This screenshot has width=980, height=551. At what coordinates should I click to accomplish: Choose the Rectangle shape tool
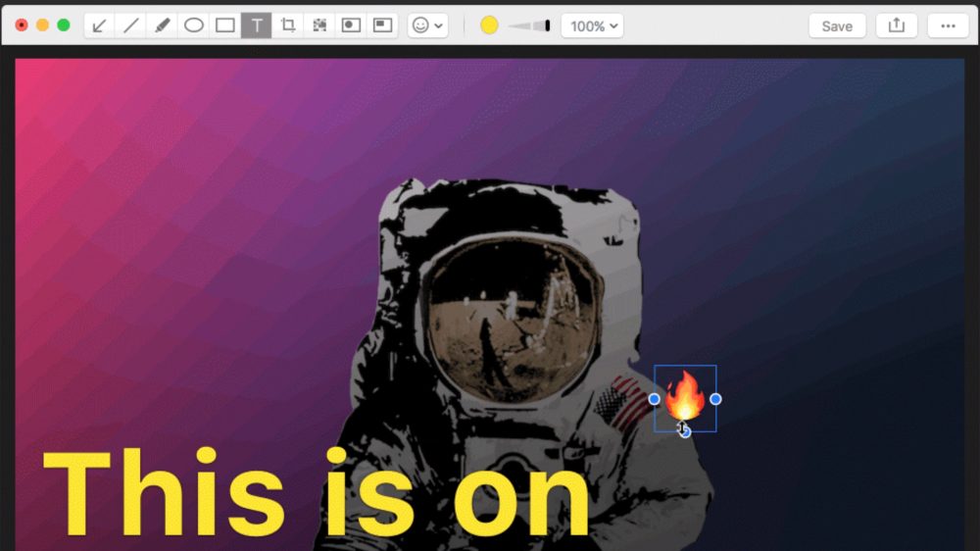point(225,25)
